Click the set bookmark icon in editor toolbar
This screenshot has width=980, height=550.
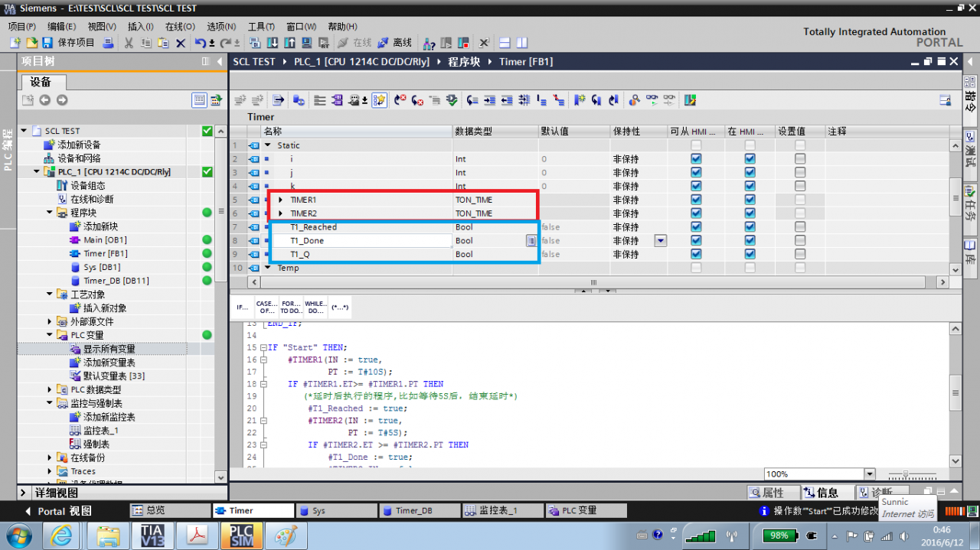point(580,100)
